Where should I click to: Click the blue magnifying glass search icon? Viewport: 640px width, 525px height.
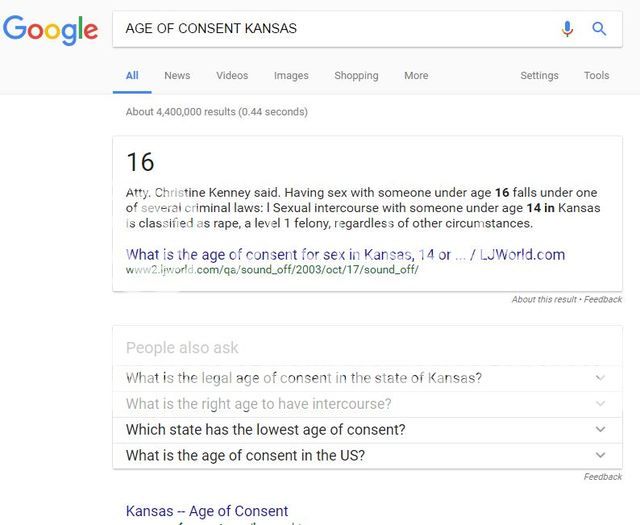pyautogui.click(x=599, y=29)
